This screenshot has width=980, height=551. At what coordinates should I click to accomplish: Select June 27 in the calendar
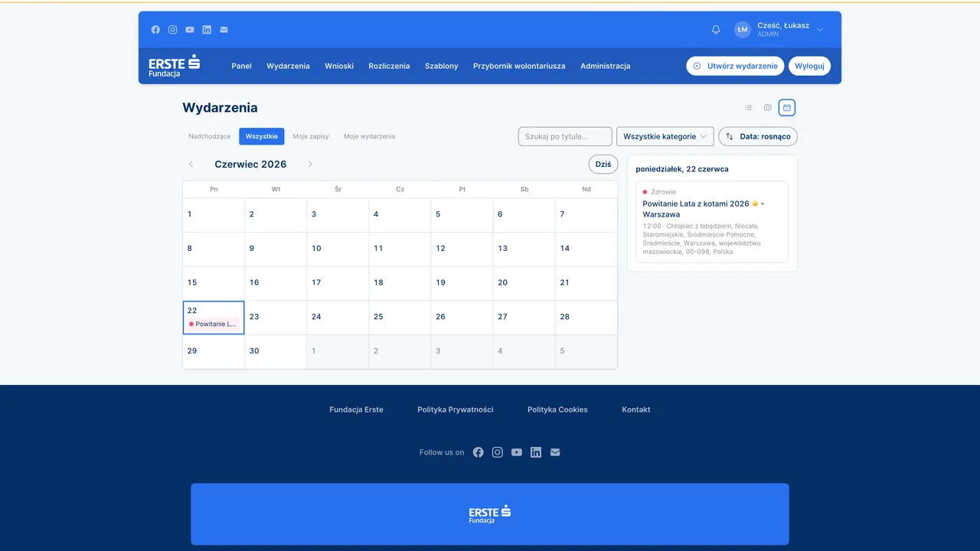(x=524, y=318)
